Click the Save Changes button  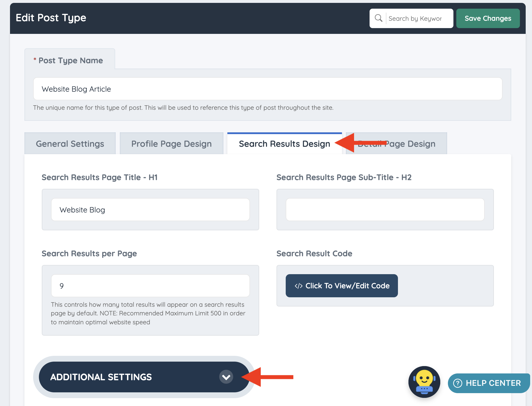(488, 18)
